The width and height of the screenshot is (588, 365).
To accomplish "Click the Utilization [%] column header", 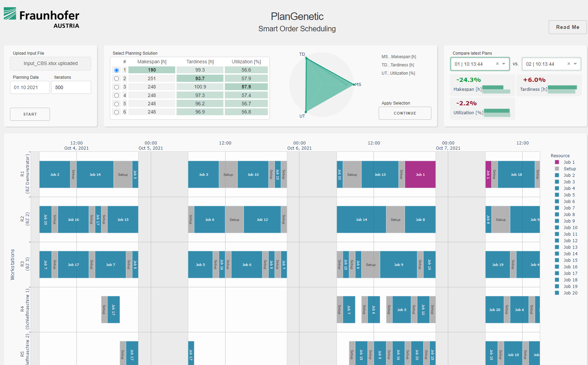I will [x=246, y=62].
